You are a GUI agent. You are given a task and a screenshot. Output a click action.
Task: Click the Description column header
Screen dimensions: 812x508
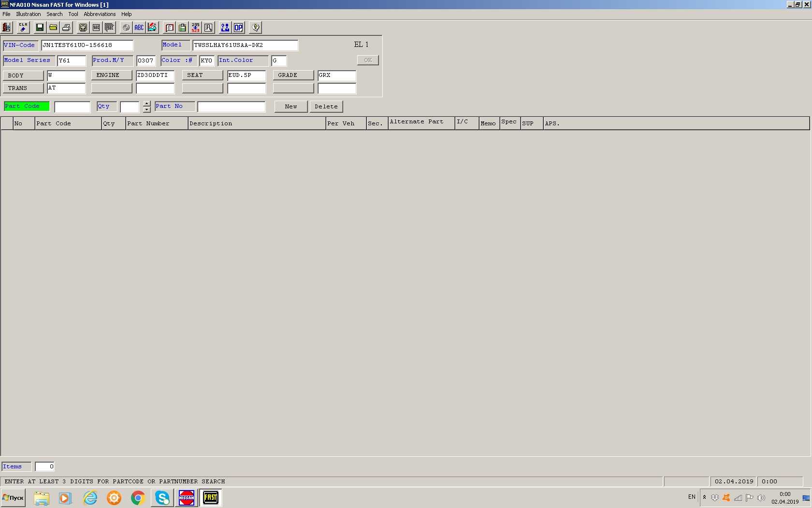[257, 123]
